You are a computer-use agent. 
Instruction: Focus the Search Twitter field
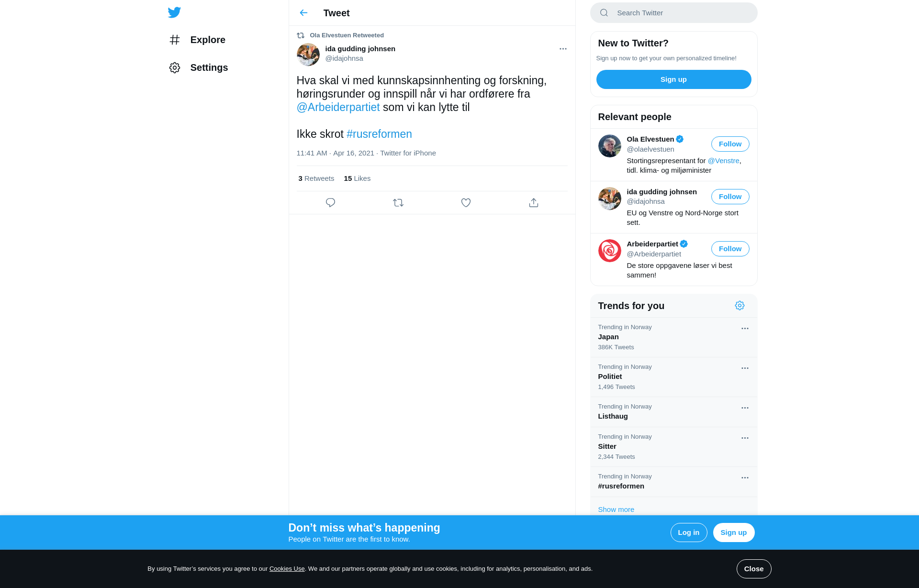coord(673,13)
